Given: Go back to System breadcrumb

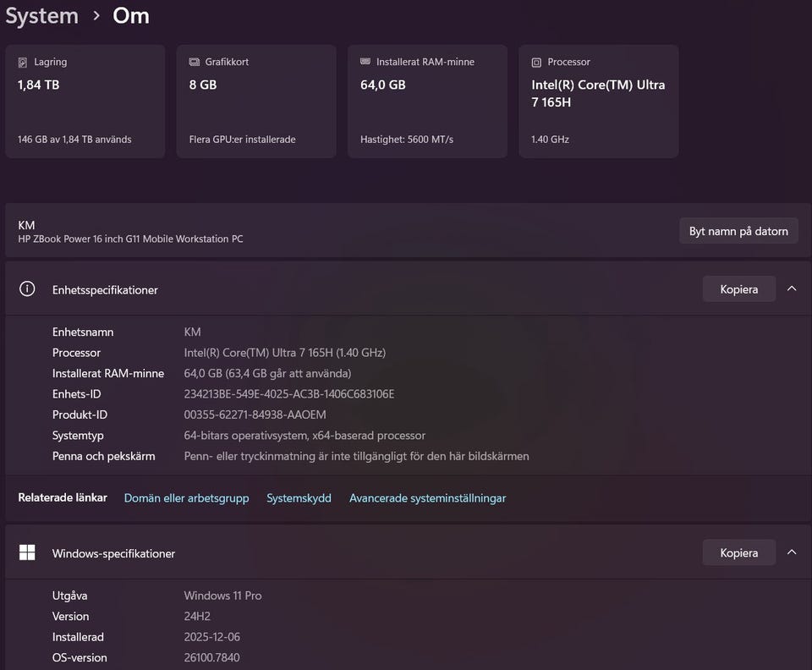Looking at the screenshot, I should pos(41,16).
